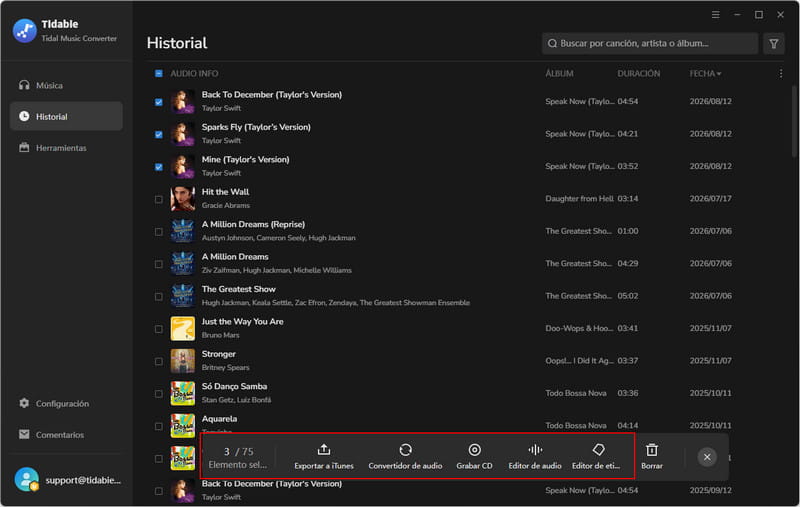Click artist name Gracie Abrams
This screenshot has height=507, width=800.
click(226, 206)
